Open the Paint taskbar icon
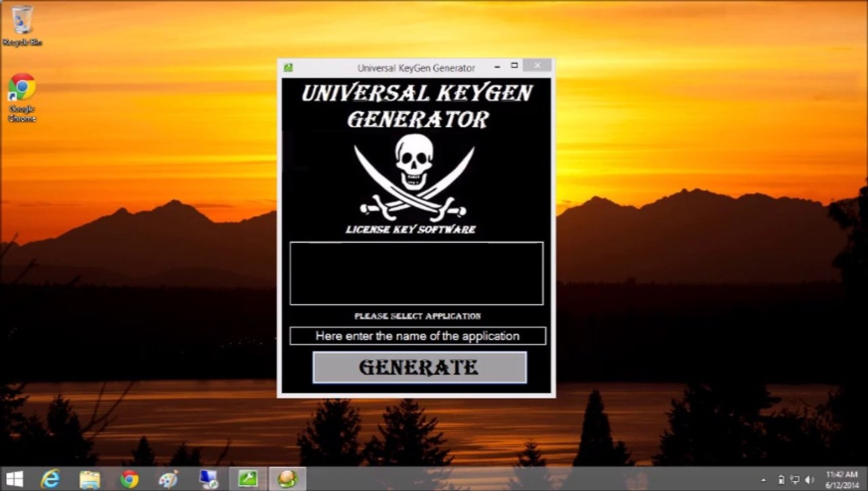 (169, 479)
